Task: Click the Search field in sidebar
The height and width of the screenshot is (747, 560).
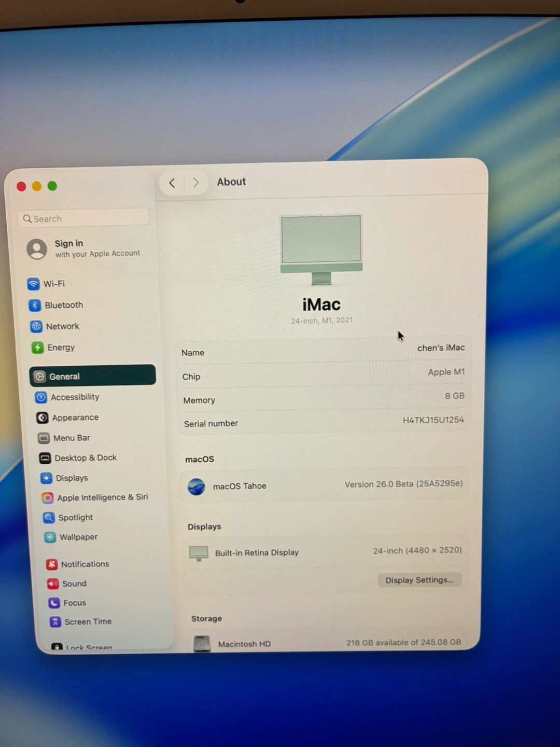Action: pyautogui.click(x=83, y=218)
